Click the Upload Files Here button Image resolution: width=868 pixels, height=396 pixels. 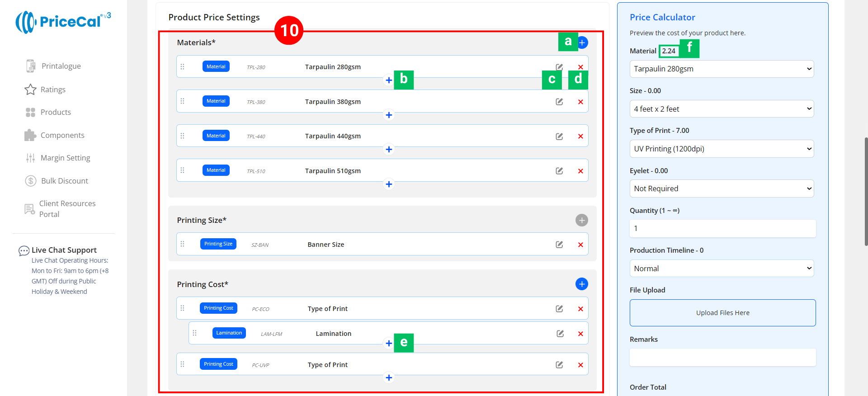(x=722, y=313)
